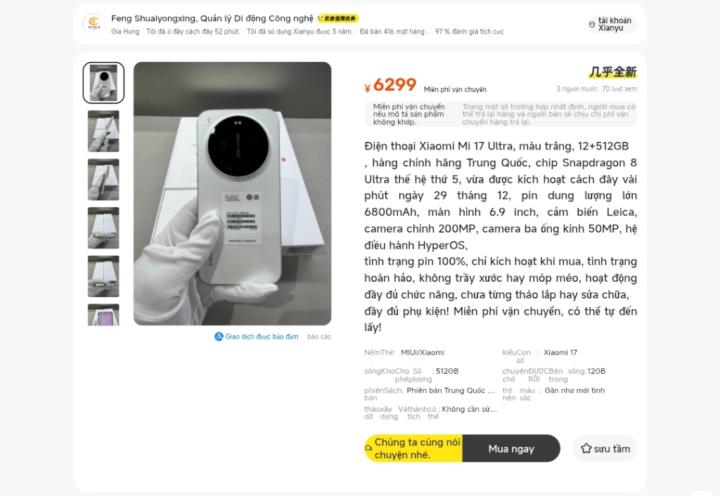Select the third product thumbnail

[x=103, y=180]
